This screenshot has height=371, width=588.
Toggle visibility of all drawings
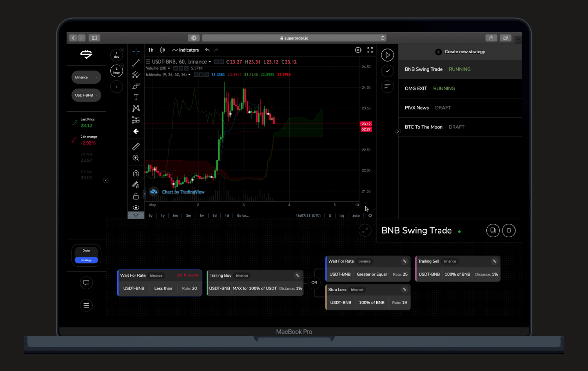pos(136,207)
